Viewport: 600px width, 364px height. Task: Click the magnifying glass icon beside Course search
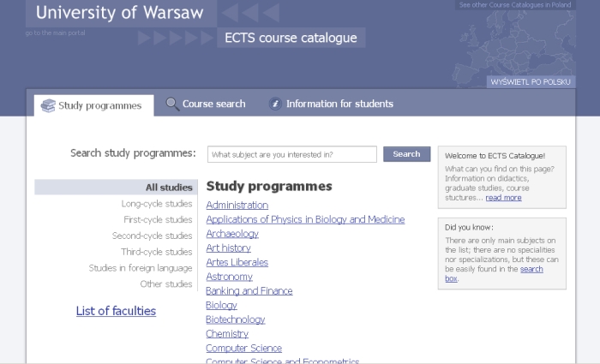172,104
